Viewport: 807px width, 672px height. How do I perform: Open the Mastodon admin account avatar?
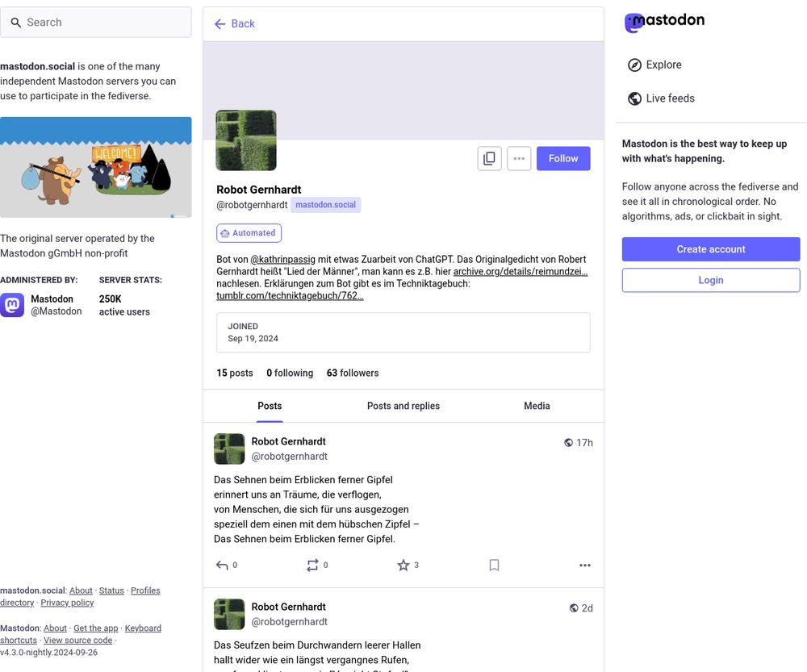(x=12, y=305)
